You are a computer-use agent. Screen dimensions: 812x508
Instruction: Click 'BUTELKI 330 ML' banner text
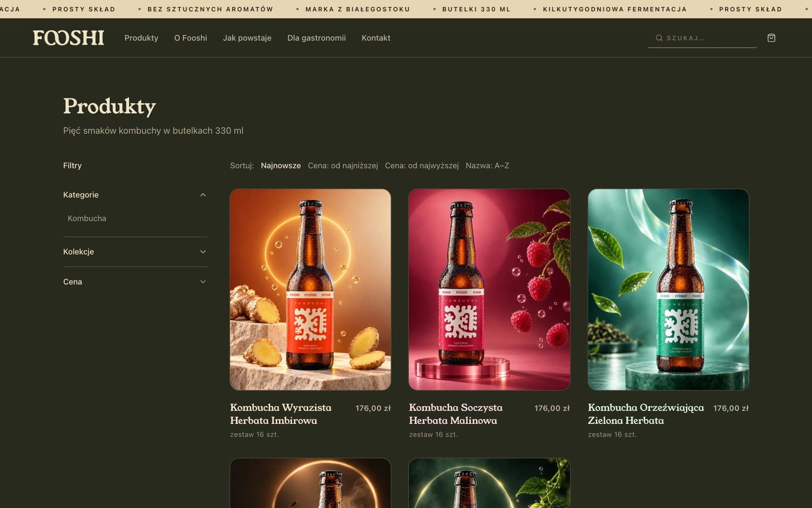click(476, 9)
